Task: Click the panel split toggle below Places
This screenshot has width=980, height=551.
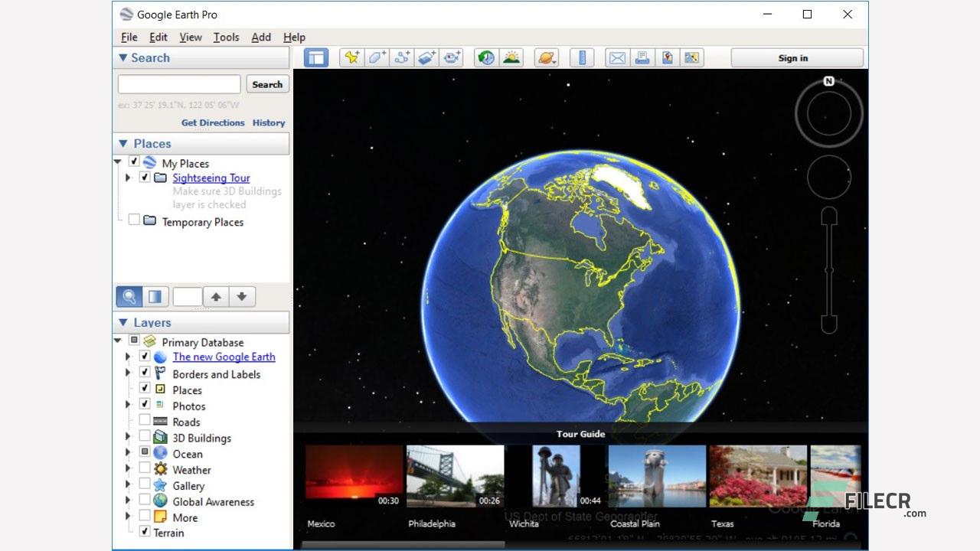Action: click(x=155, y=296)
